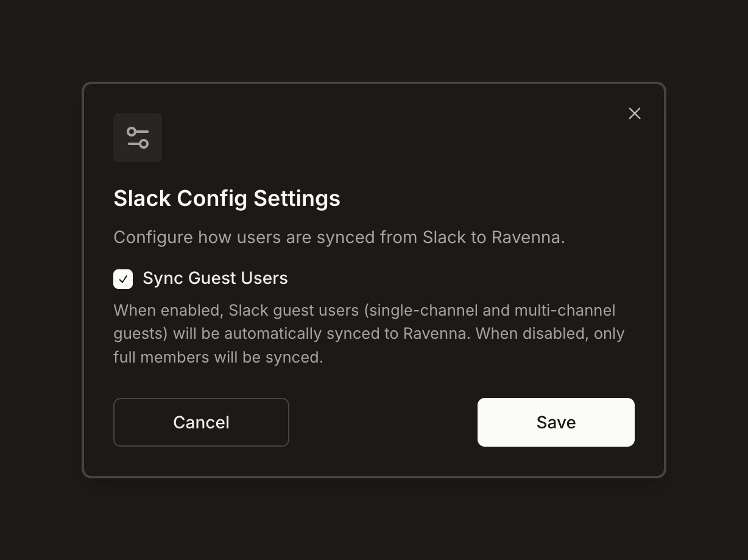The height and width of the screenshot is (560, 748).
Task: Click the Cancel button
Action: pos(201,422)
